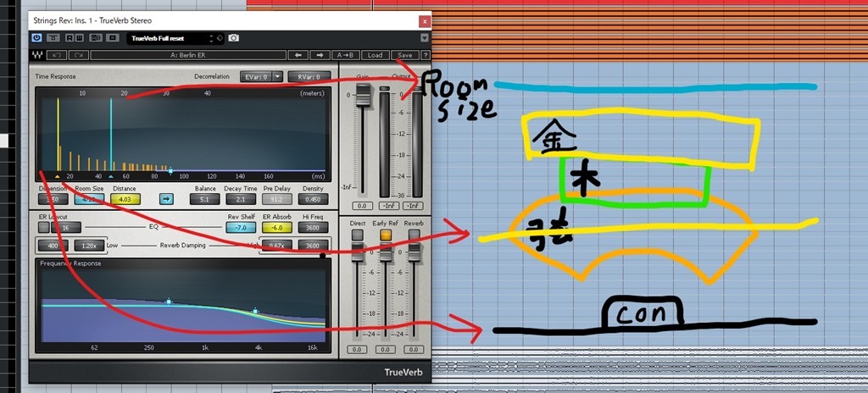Screen dimensions: 868x393
Task: Click the Read automation R button
Action: coord(68,38)
